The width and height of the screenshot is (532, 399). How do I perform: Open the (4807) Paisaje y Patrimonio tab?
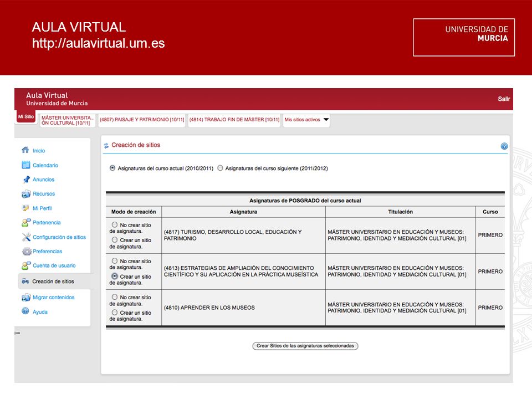point(142,120)
